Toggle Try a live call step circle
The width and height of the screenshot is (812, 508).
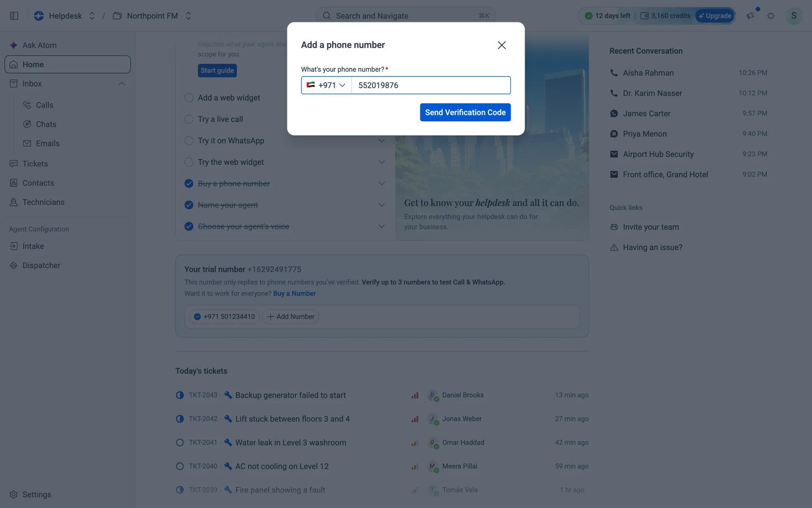189,119
